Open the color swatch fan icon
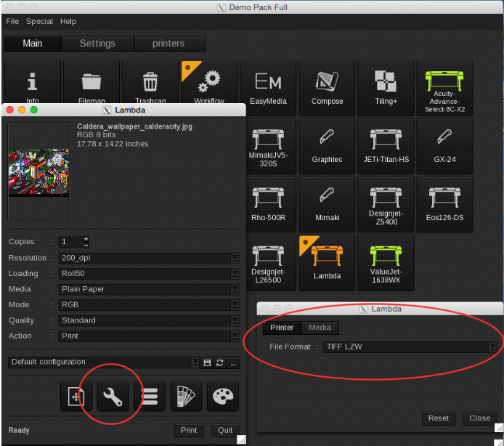The image size is (504, 446). (186, 396)
